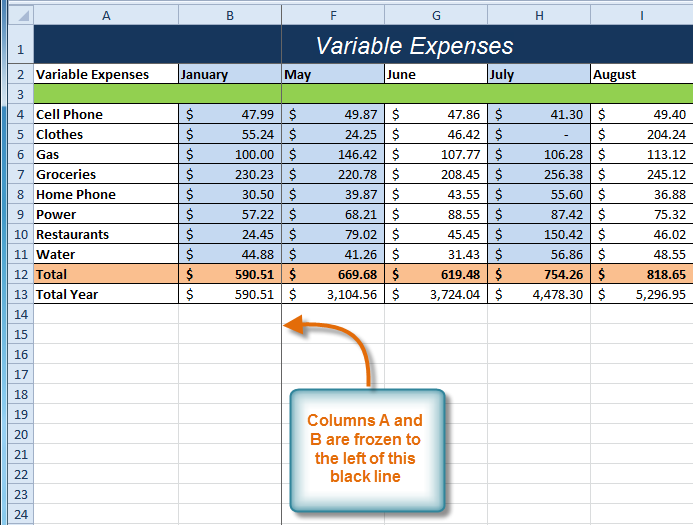Click the Groceries row label
This screenshot has width=693, height=525.
point(106,174)
